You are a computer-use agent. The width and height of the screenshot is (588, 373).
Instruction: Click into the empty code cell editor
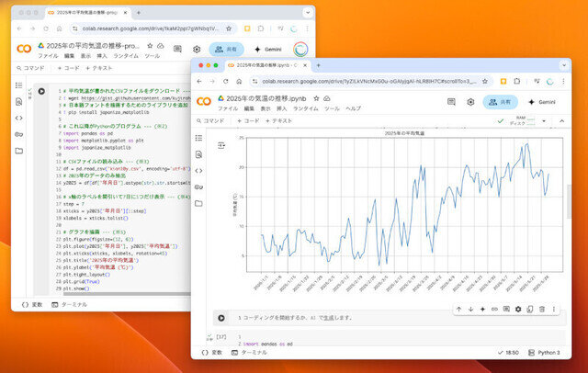tap(398, 318)
